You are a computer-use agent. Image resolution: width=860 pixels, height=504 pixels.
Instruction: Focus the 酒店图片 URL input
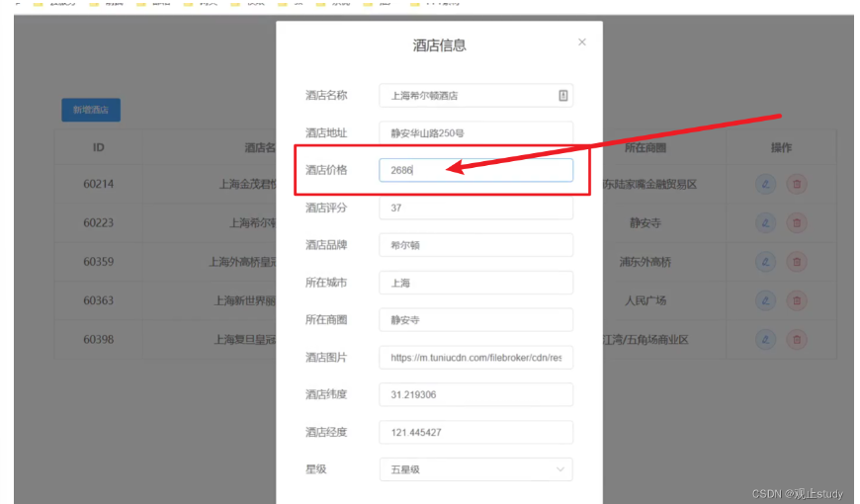[x=476, y=358]
